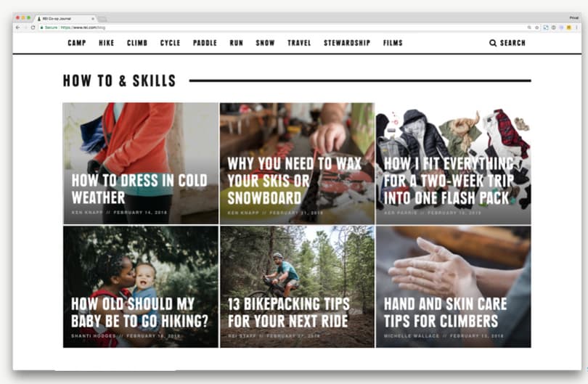Open the SNOW category

pyautogui.click(x=265, y=43)
